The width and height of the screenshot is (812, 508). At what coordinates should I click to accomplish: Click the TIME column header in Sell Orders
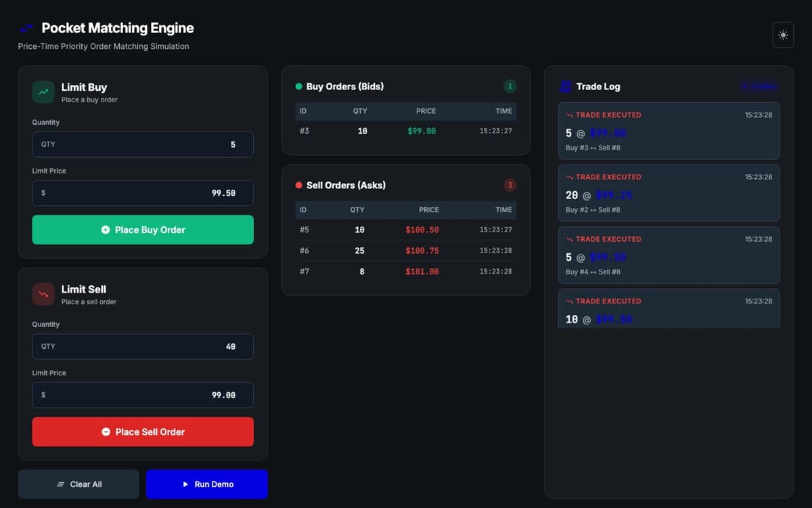click(504, 210)
